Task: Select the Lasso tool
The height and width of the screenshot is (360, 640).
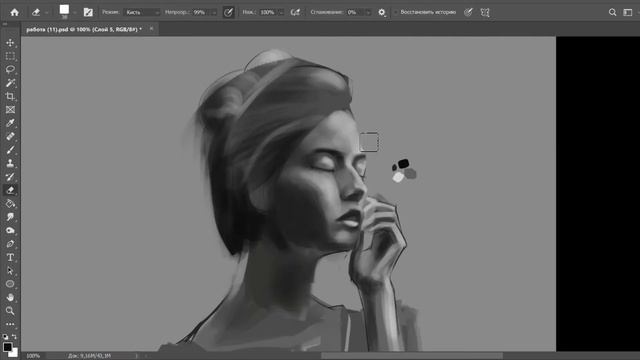Action: coord(10,69)
